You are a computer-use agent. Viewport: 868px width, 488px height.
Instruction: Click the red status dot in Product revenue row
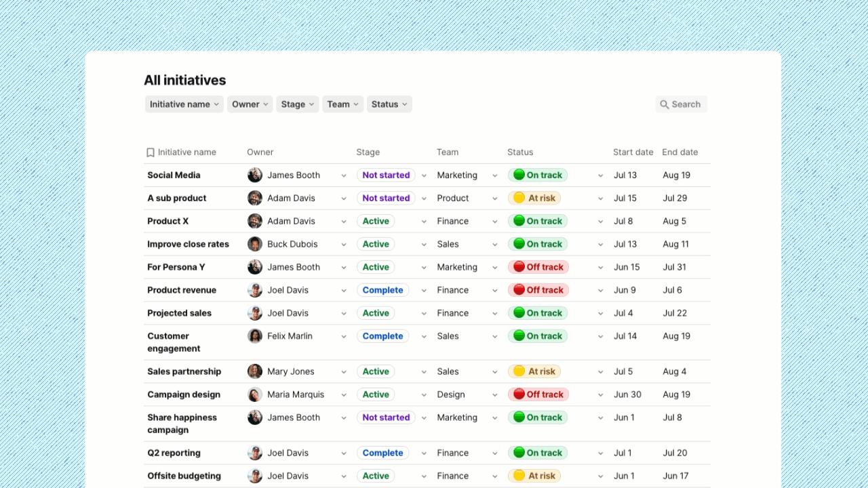(519, 290)
